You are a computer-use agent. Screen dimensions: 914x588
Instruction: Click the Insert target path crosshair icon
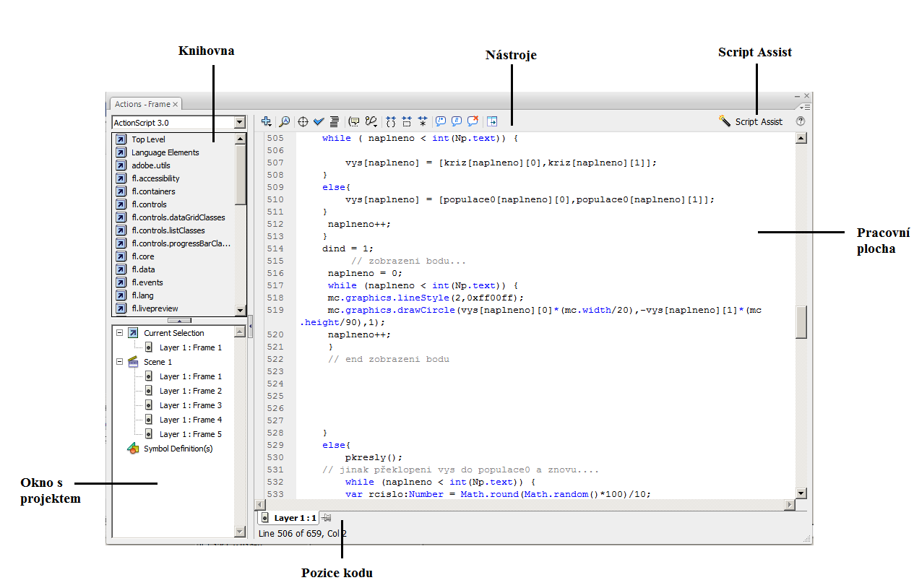pyautogui.click(x=303, y=122)
